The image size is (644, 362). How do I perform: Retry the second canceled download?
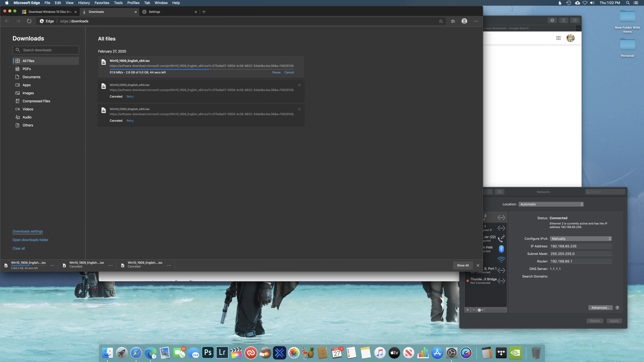(x=130, y=121)
